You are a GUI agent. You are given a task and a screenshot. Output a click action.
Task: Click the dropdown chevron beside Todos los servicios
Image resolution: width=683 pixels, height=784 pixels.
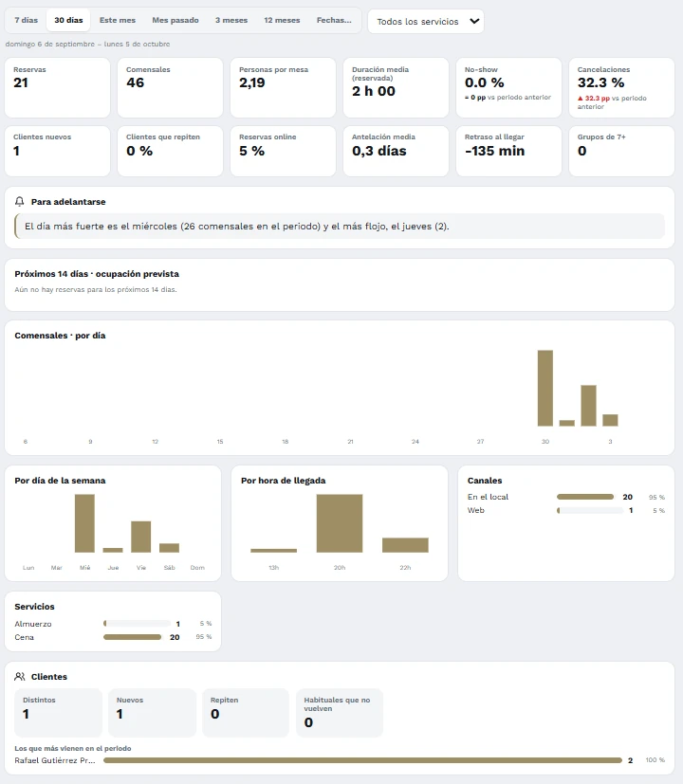(x=474, y=21)
